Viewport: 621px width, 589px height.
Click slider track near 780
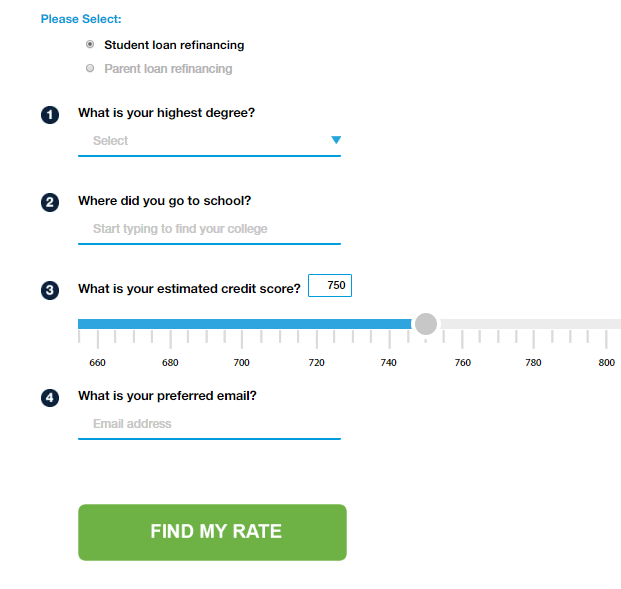click(x=533, y=324)
